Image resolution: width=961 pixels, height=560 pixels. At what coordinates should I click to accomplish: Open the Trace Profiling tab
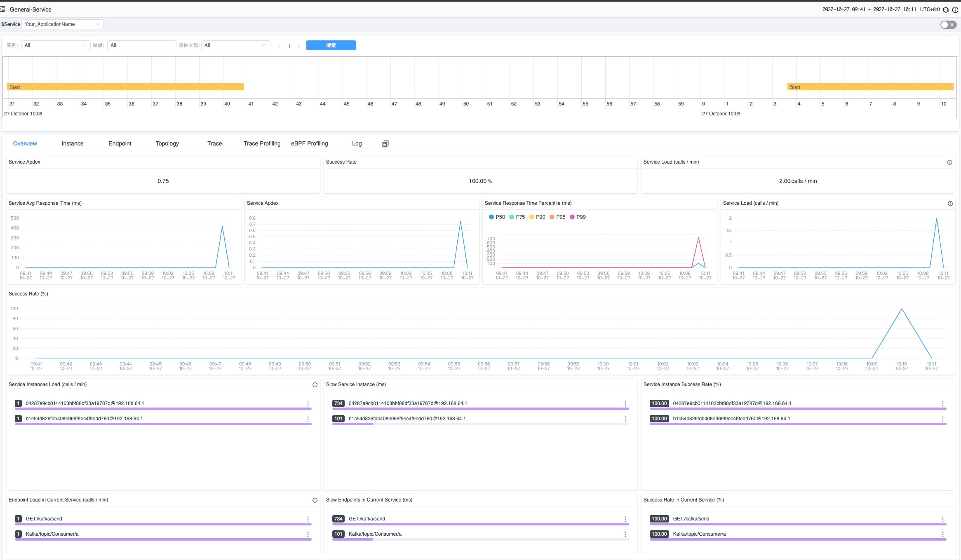click(262, 143)
